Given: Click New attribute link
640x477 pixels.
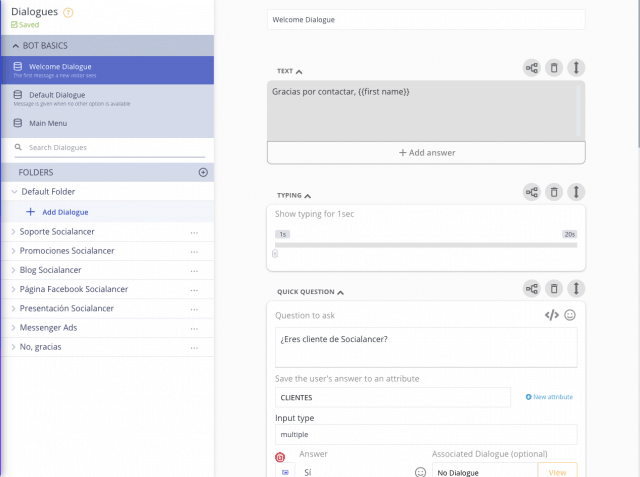Looking at the screenshot, I should point(549,397).
